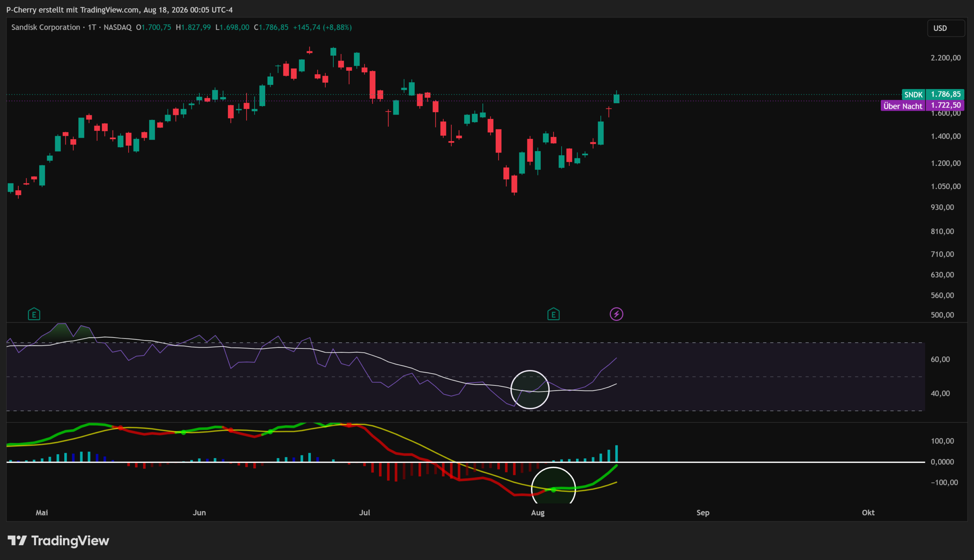
Task: Click the Über Nacht label tag
Action: coord(902,106)
